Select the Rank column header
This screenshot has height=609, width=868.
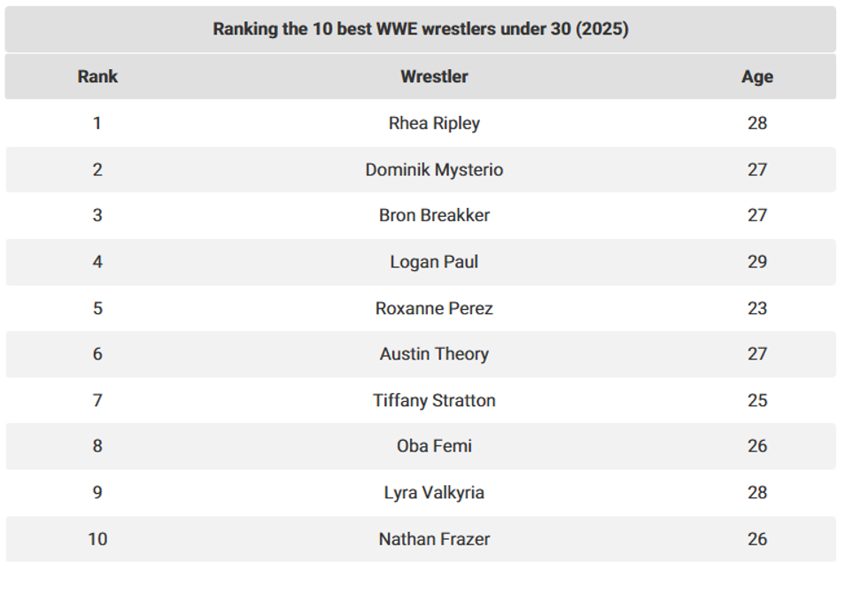tap(97, 77)
